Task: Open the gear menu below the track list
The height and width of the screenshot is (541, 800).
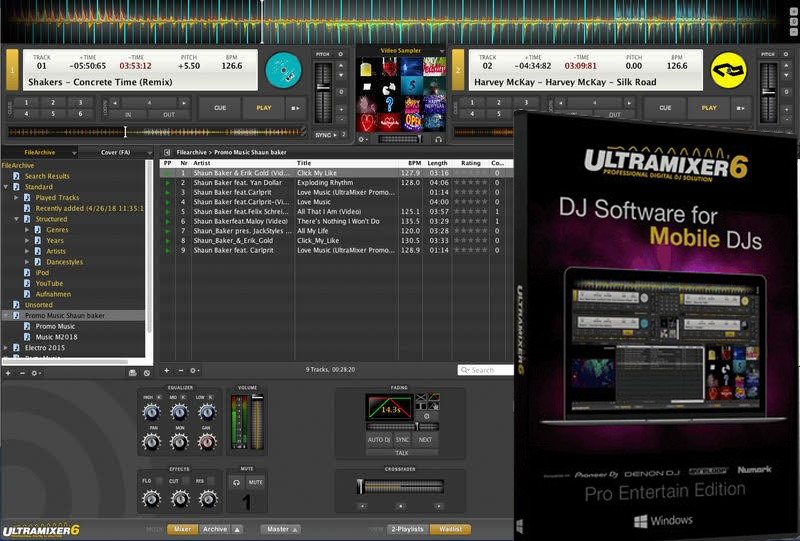Action: 193,370
